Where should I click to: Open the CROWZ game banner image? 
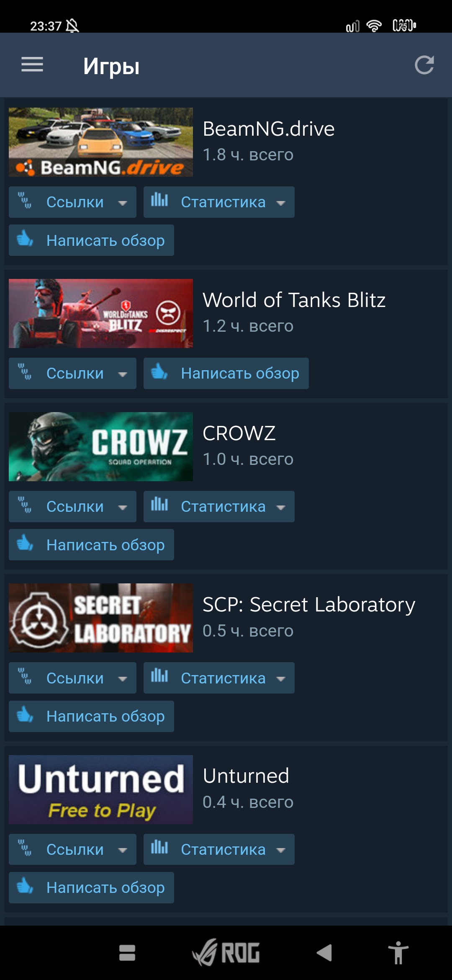(101, 446)
